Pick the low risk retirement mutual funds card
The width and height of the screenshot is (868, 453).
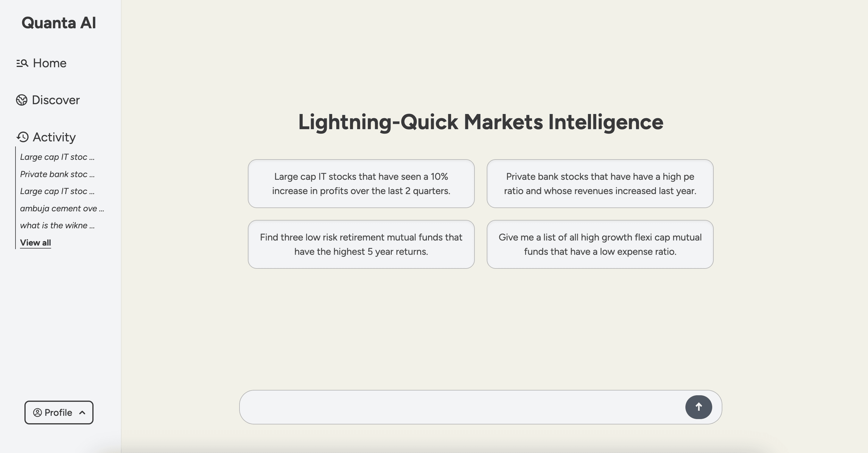[x=361, y=244]
